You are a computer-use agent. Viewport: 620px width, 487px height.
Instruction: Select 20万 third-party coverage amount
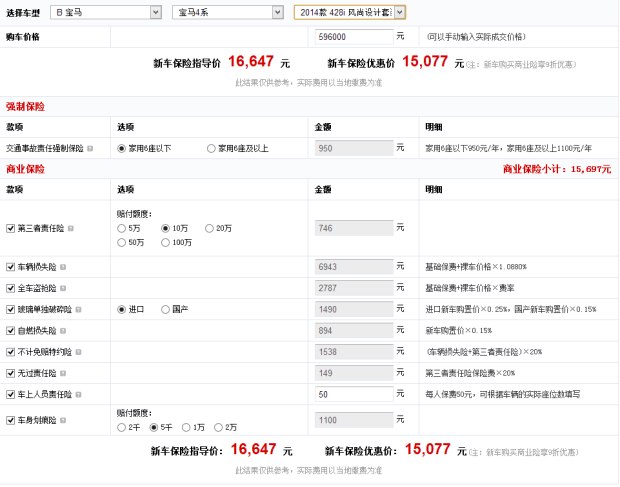coord(209,228)
